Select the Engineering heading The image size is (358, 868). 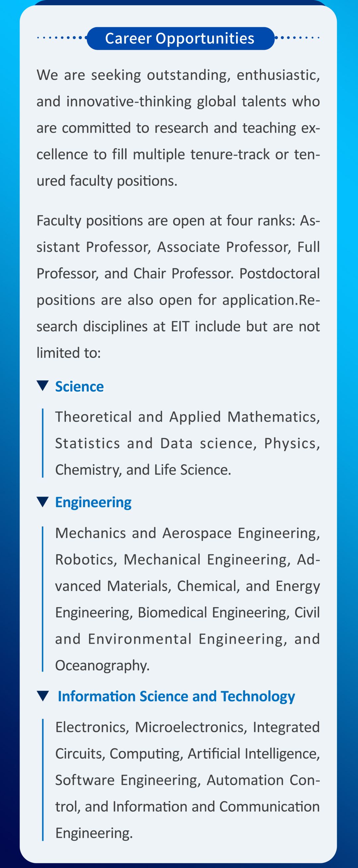(93, 502)
